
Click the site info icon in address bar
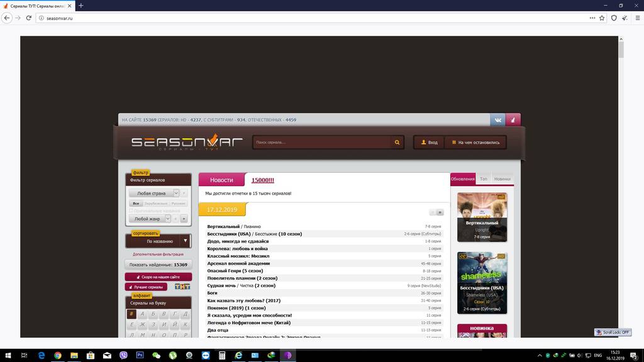click(x=41, y=18)
